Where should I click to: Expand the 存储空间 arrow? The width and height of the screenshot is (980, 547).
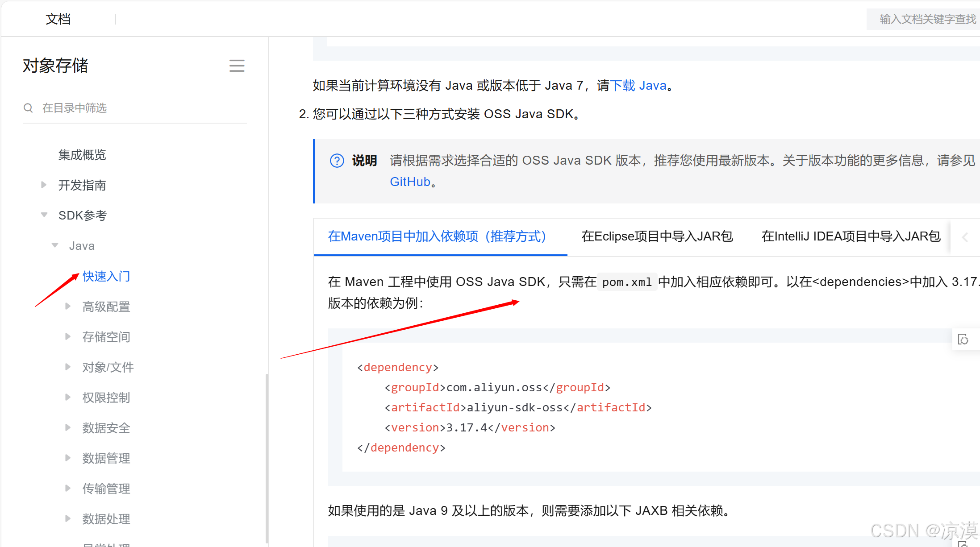tap(68, 336)
